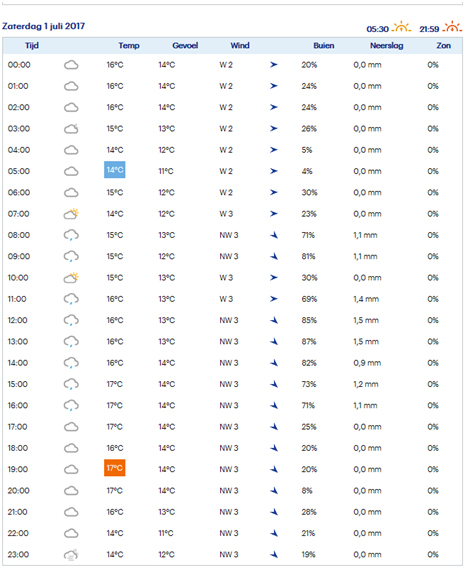
Task: Click the night cloud icon at 03:00
Action: point(71,129)
